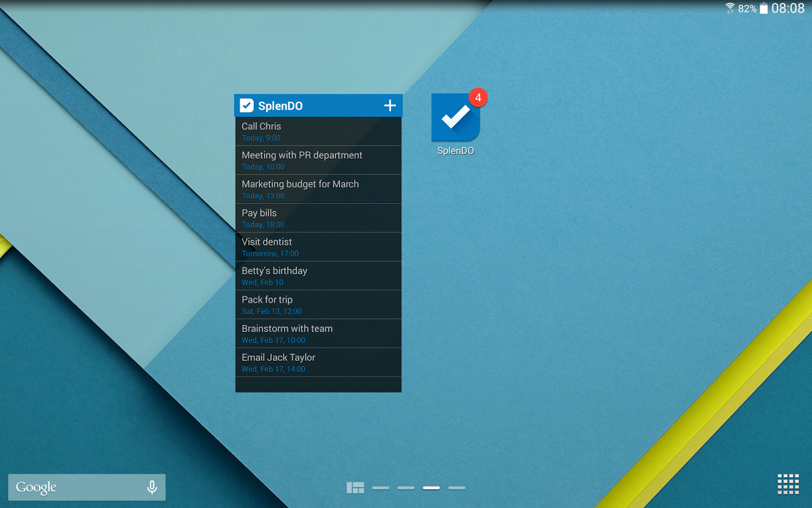Viewport: 812px width, 508px height.
Task: Tap the Wi-Fi status icon
Action: [730, 8]
